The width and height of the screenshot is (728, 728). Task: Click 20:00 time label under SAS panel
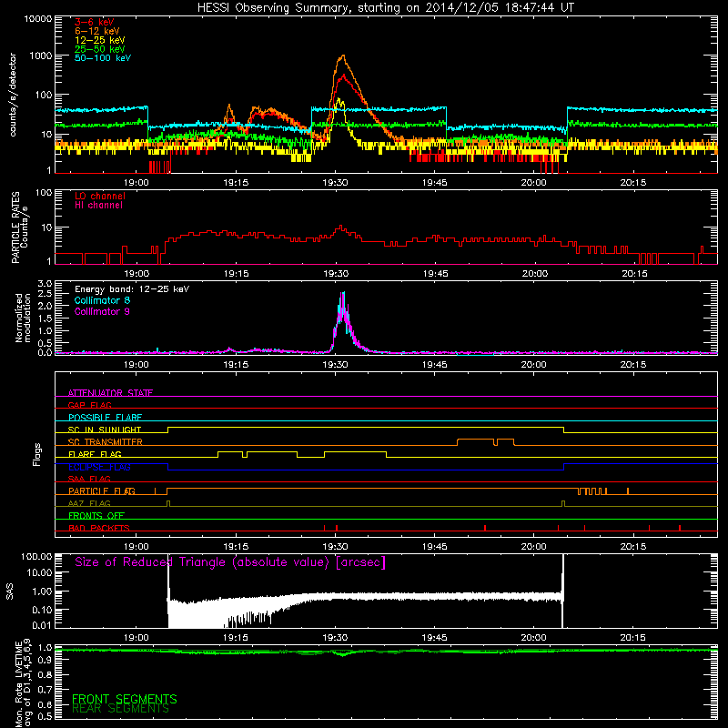pyautogui.click(x=533, y=638)
